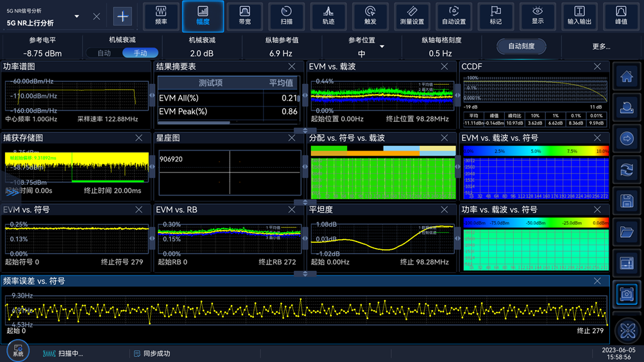Close the 分配 vs. 符号 vs. 载波 panel
The width and height of the screenshot is (644, 362).
pyautogui.click(x=445, y=138)
